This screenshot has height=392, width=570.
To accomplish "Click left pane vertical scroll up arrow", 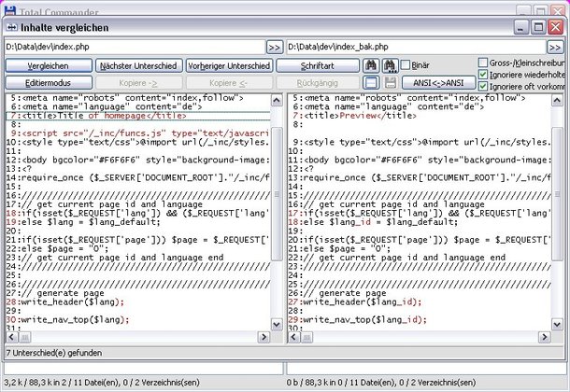I will click(277, 100).
